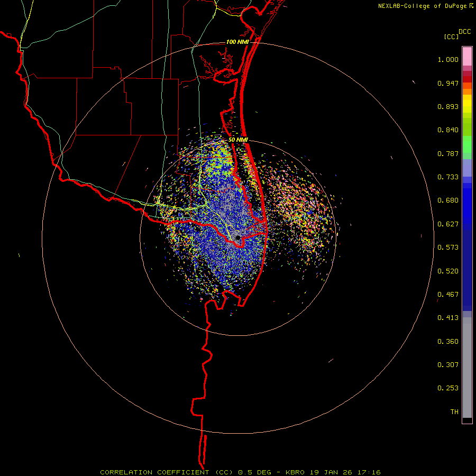Click the red swatch just above 0.947
Image resolution: width=476 pixels, height=476 pixels.
pos(467,79)
